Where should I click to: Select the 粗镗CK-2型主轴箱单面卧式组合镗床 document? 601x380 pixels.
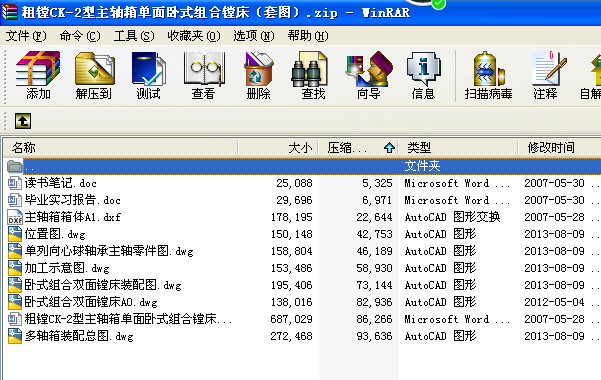pyautogui.click(x=128, y=319)
